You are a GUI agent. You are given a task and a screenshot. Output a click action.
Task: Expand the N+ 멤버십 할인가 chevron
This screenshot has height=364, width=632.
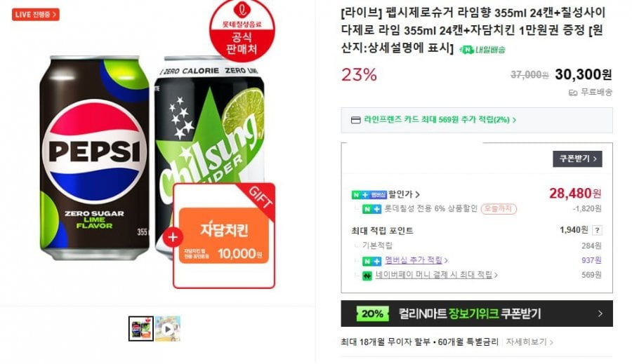pos(418,194)
